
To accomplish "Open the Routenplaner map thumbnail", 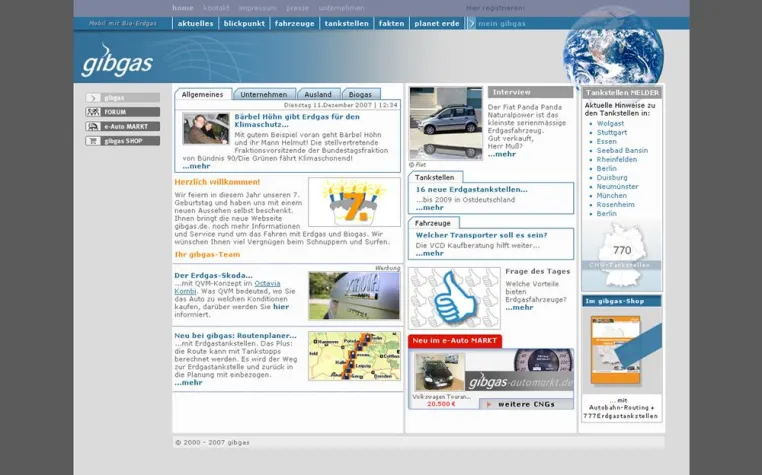I will coord(354,356).
